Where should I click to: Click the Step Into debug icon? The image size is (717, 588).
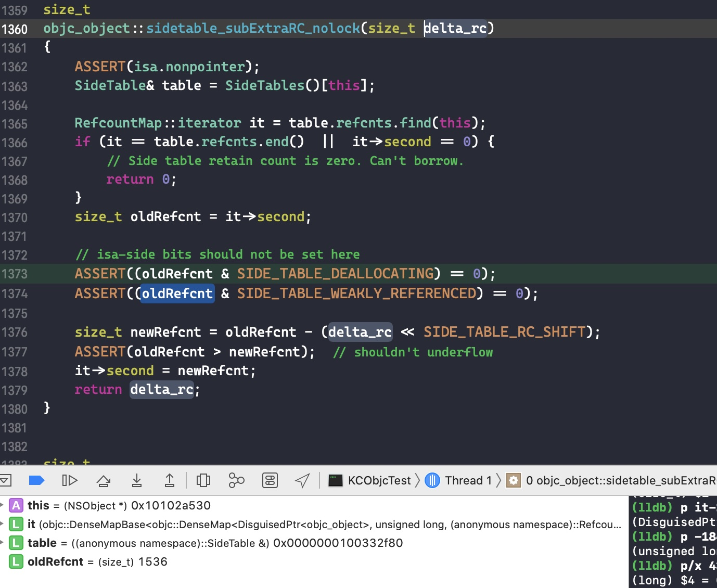click(x=137, y=480)
